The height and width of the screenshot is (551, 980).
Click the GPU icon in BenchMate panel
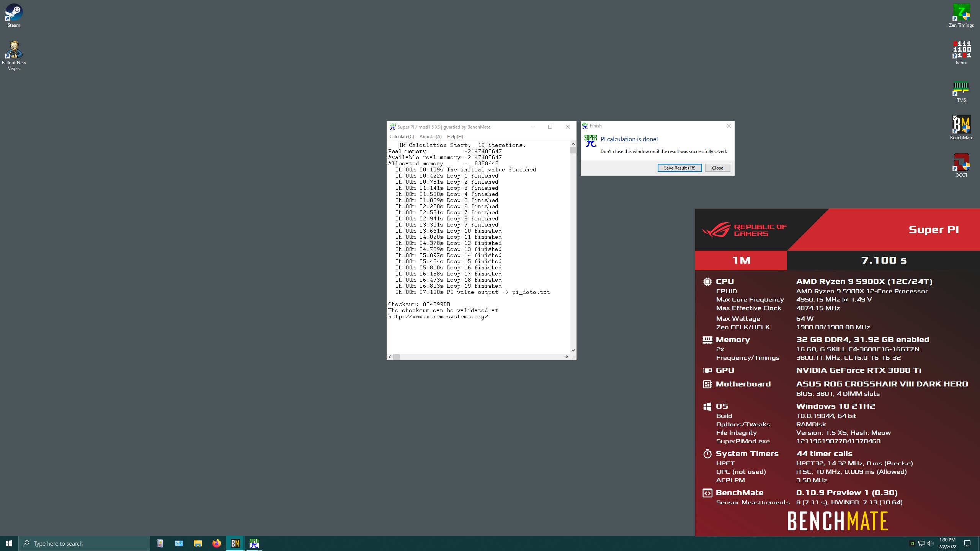point(707,370)
